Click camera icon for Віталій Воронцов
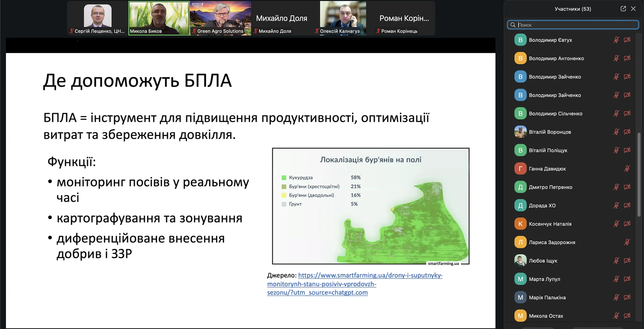Image resolution: width=644 pixels, height=329 pixels. click(x=627, y=132)
